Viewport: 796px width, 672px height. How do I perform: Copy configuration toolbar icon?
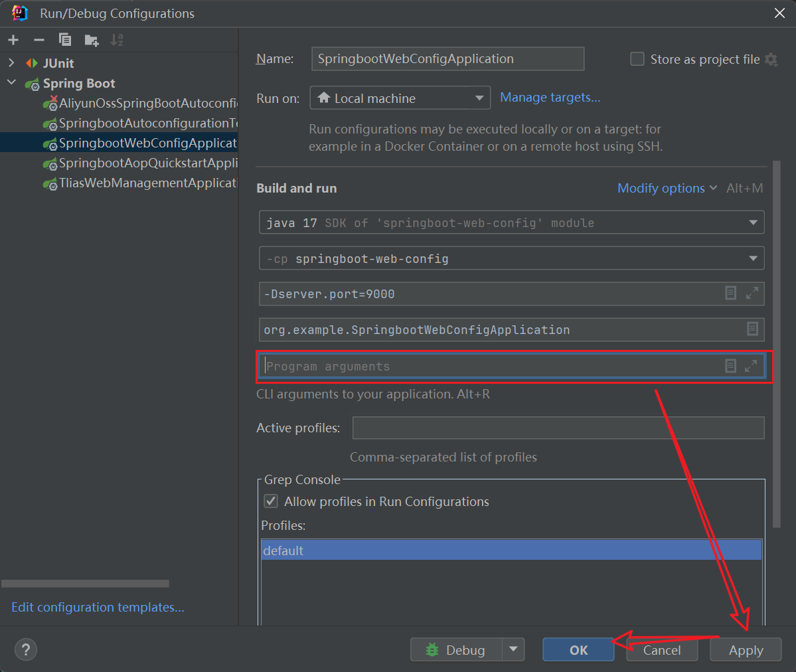(65, 40)
